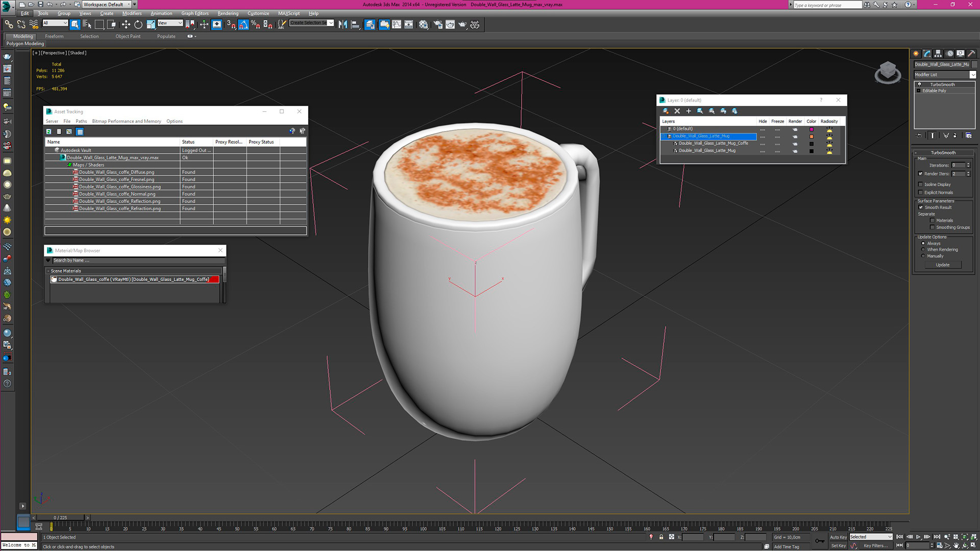Image resolution: width=980 pixels, height=551 pixels.
Task: Open the Motion command panel tab
Action: pyautogui.click(x=949, y=54)
